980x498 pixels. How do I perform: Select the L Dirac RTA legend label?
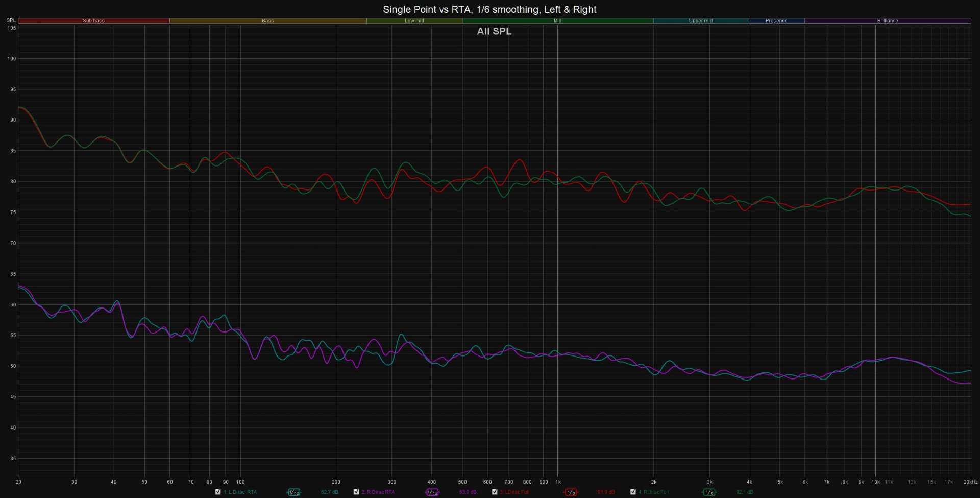pos(240,492)
